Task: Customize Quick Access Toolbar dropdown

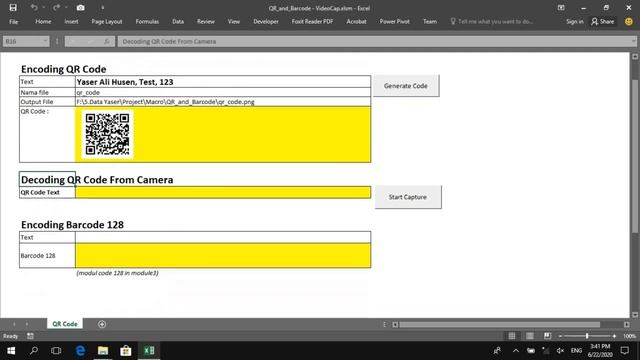Action: 102,7
